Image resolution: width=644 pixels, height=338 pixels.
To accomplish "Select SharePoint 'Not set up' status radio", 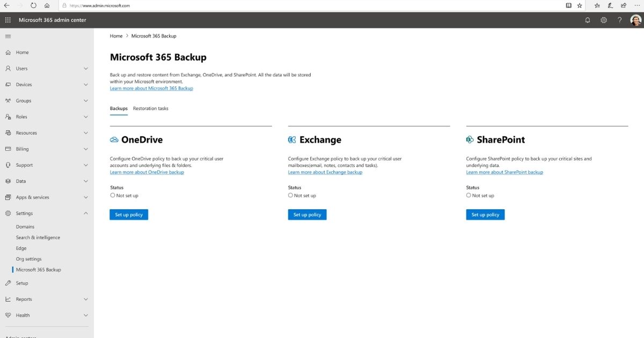I will (x=469, y=195).
